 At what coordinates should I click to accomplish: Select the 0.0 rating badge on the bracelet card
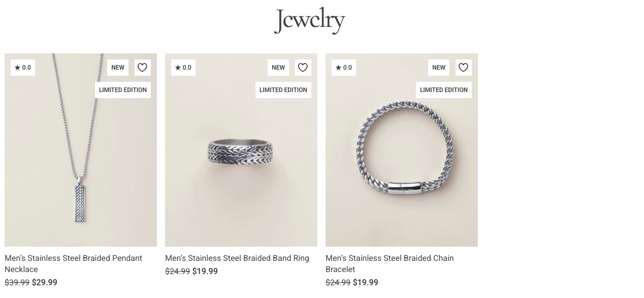(x=343, y=67)
